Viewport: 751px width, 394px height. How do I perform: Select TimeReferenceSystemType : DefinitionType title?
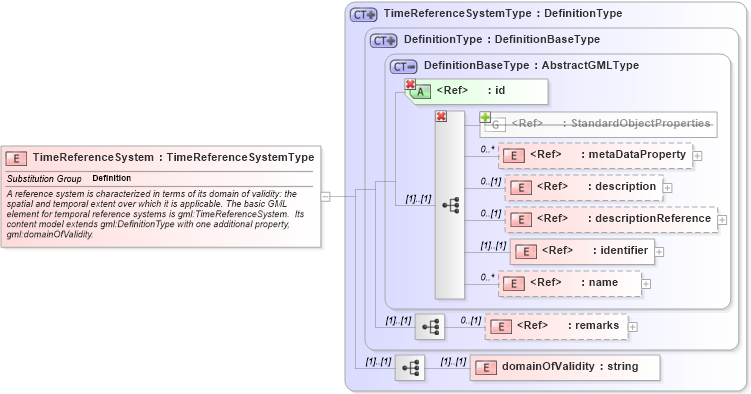click(503, 13)
